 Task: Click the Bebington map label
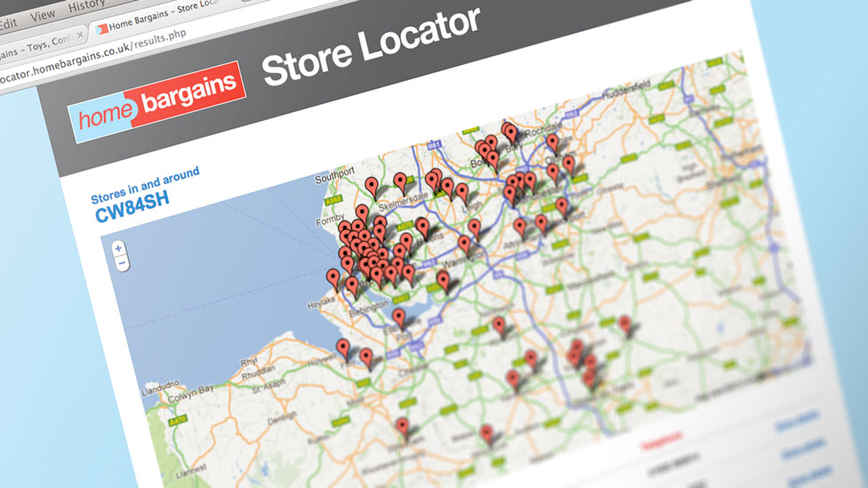pyautogui.click(x=367, y=309)
